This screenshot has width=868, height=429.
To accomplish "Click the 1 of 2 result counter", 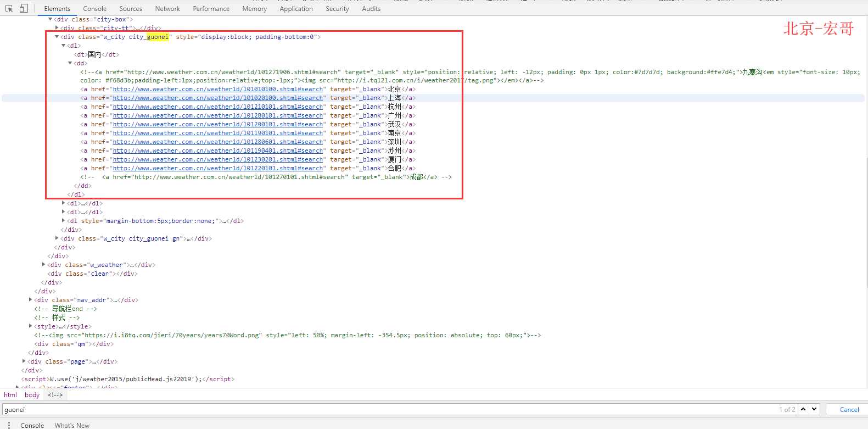I will [x=787, y=409].
